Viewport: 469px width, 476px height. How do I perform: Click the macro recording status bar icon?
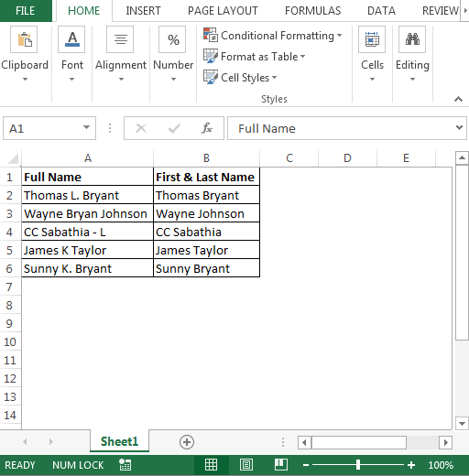pos(125,465)
